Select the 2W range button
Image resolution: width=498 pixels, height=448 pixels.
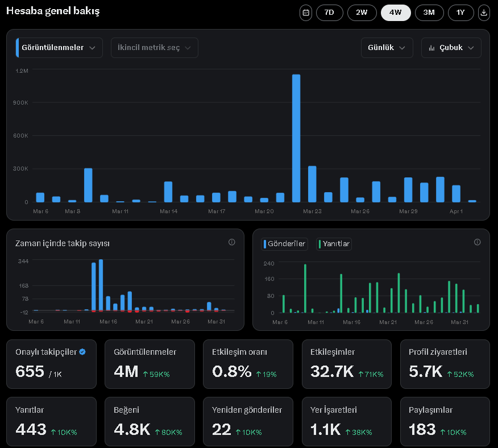point(362,13)
